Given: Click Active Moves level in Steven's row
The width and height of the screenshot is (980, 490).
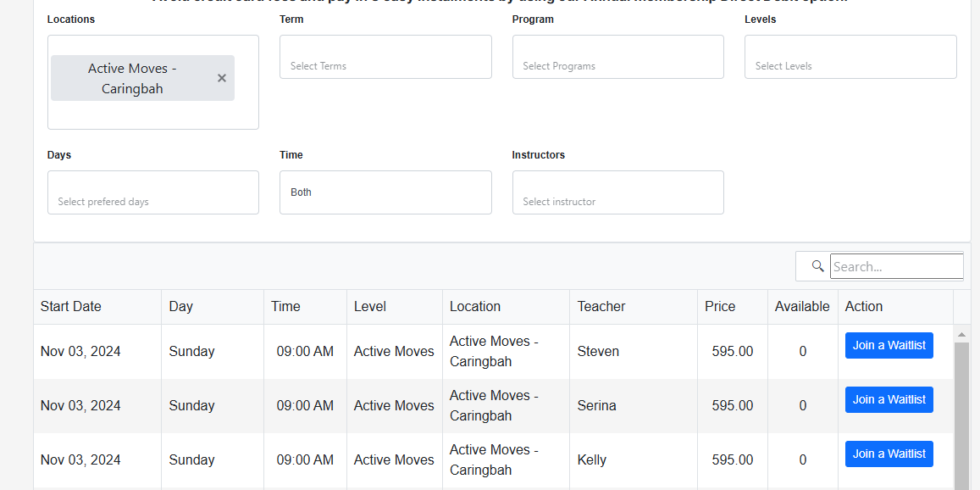Looking at the screenshot, I should (394, 351).
